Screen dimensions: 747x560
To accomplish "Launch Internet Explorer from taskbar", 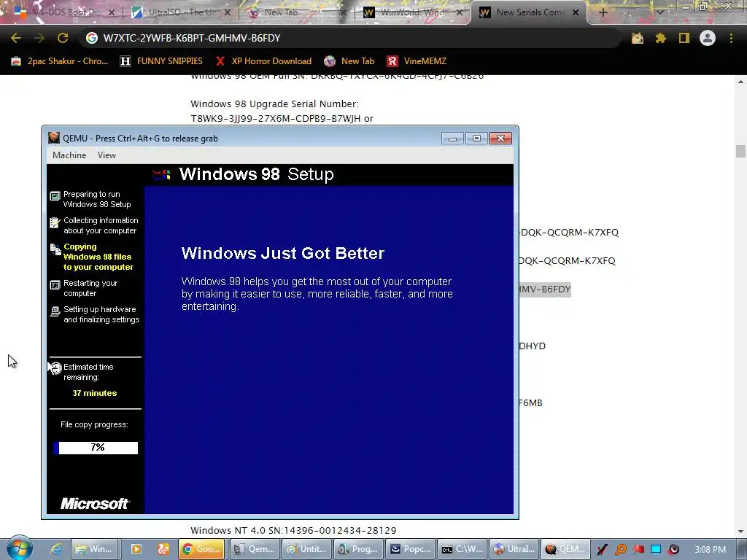I will coord(56,549).
